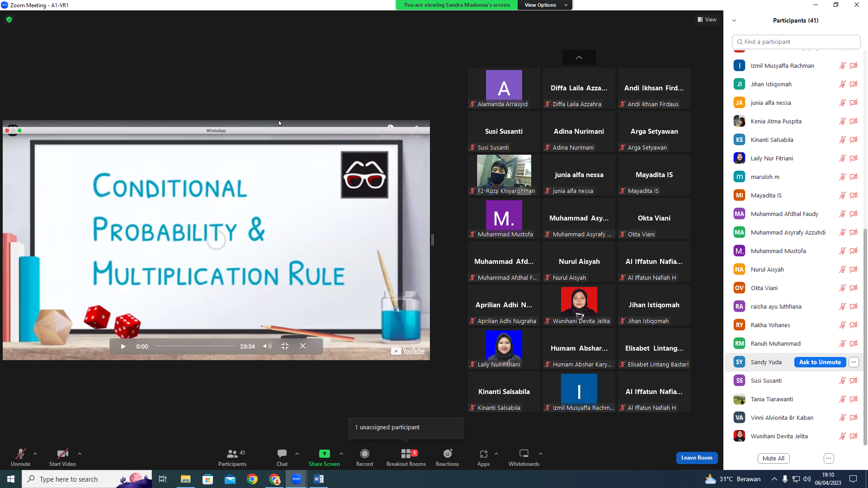Switch to the Zoom taskbar icon

(x=297, y=479)
